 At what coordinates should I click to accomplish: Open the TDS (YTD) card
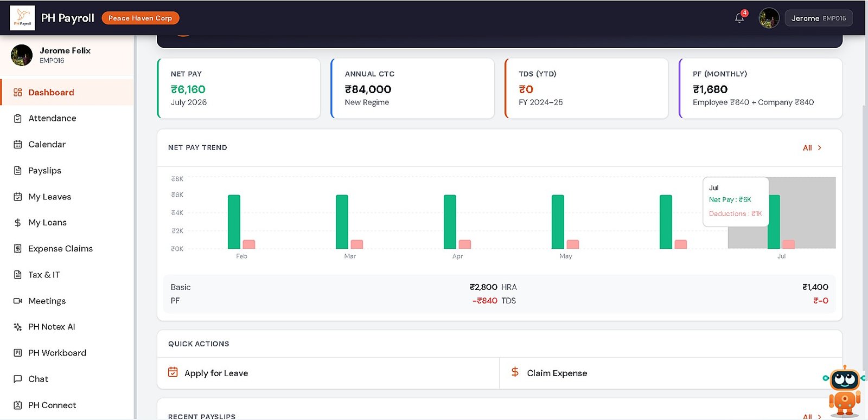coord(586,88)
